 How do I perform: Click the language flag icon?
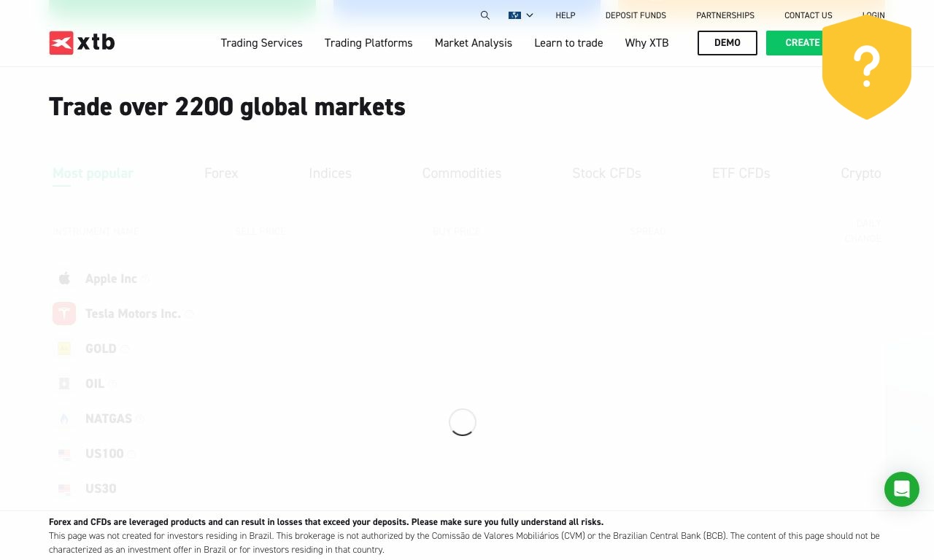[514, 15]
